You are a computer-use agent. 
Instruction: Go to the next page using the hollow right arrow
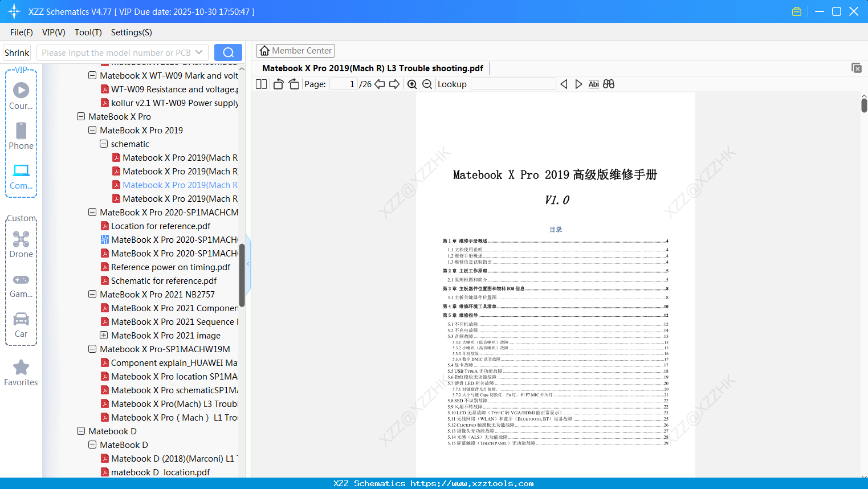[394, 84]
